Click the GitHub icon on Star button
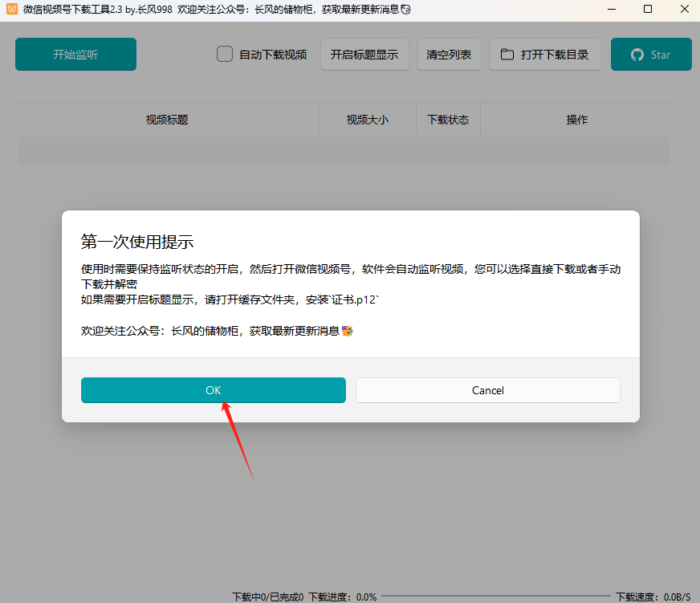Screen dimensions: 700x603 click(637, 55)
